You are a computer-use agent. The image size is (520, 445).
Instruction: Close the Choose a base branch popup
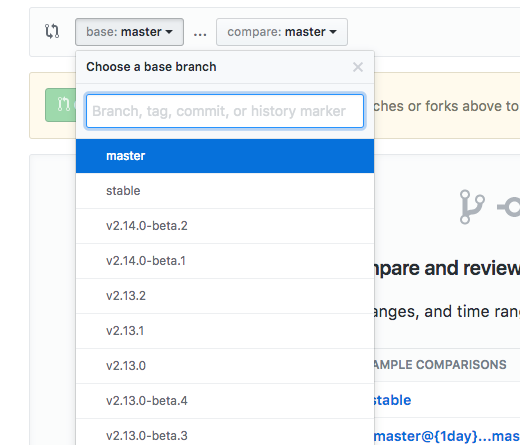tap(358, 67)
